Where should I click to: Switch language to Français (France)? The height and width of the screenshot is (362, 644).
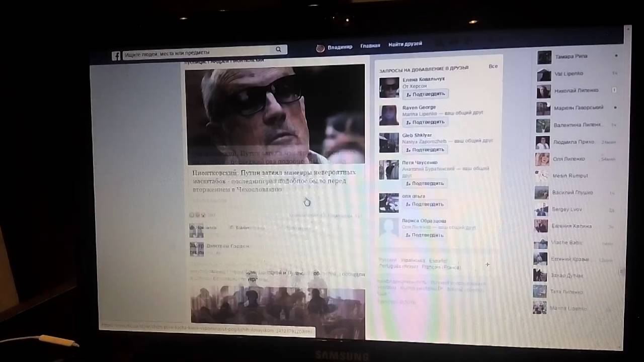point(441,267)
